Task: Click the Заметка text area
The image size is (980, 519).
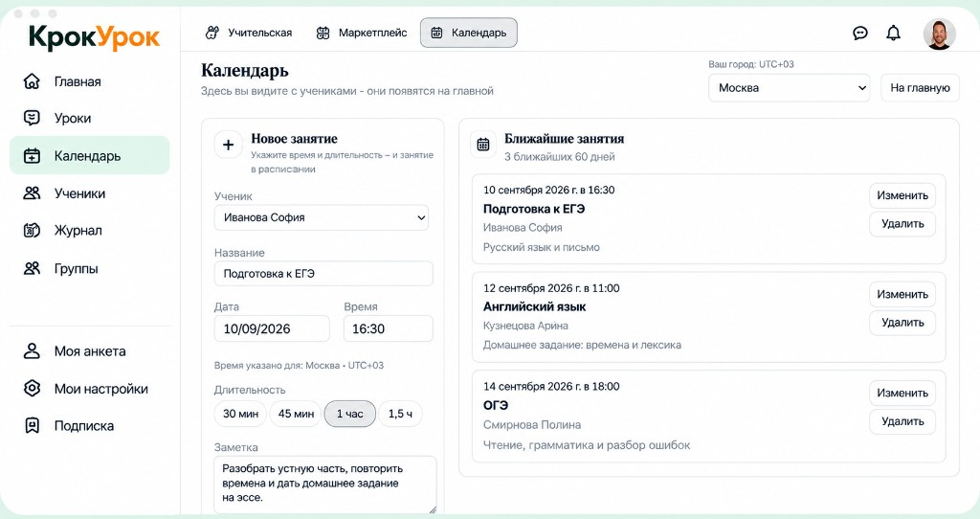Action: point(325,485)
